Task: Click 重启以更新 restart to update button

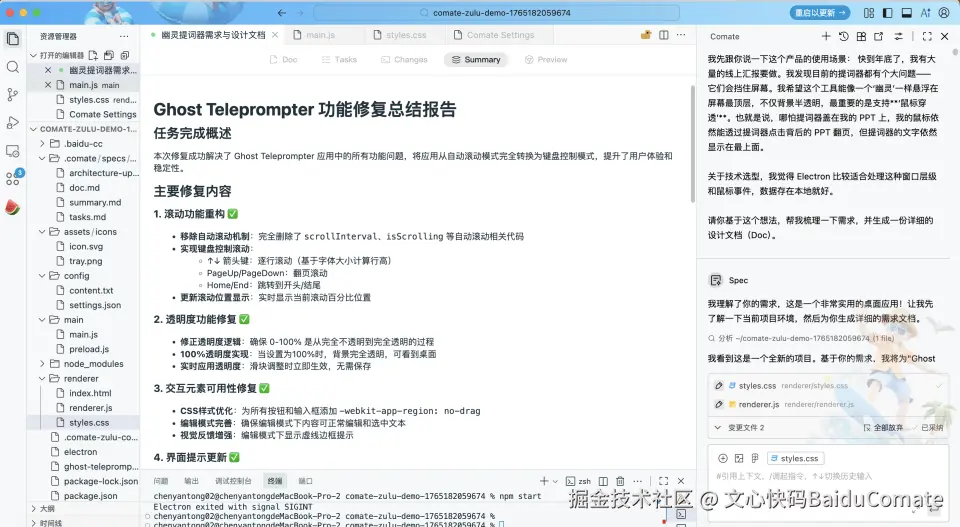Action: (820, 12)
